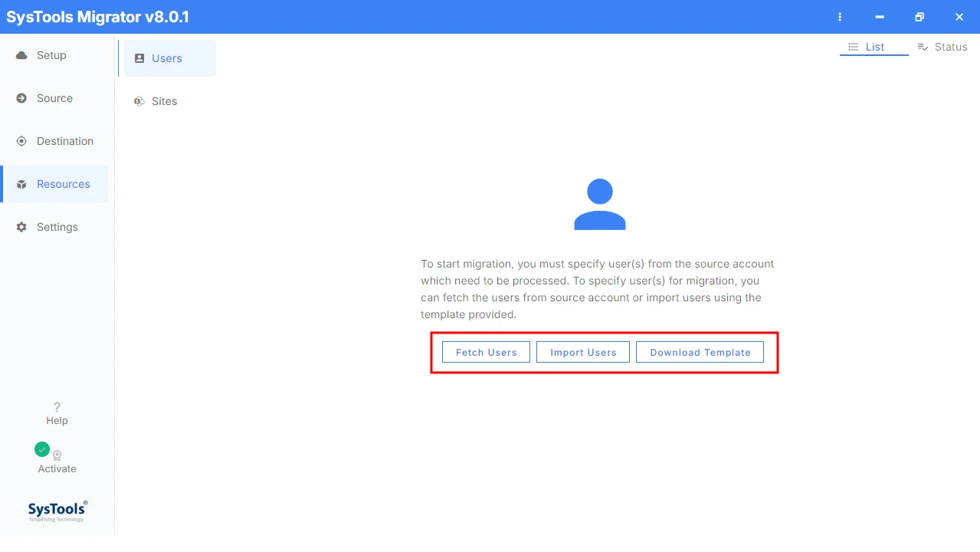The height and width of the screenshot is (552, 980).
Task: Switch to the List view tab
Action: point(874,47)
